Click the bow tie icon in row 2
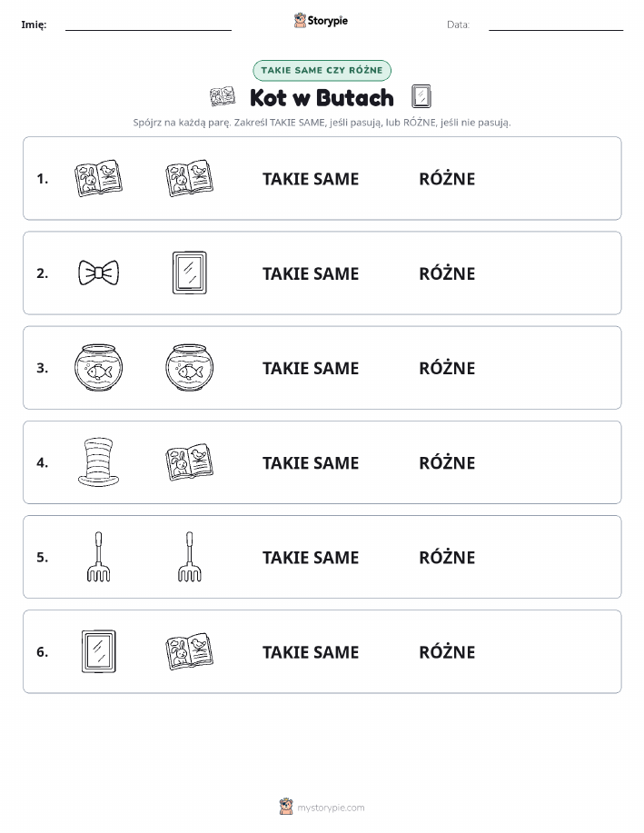 [98, 273]
